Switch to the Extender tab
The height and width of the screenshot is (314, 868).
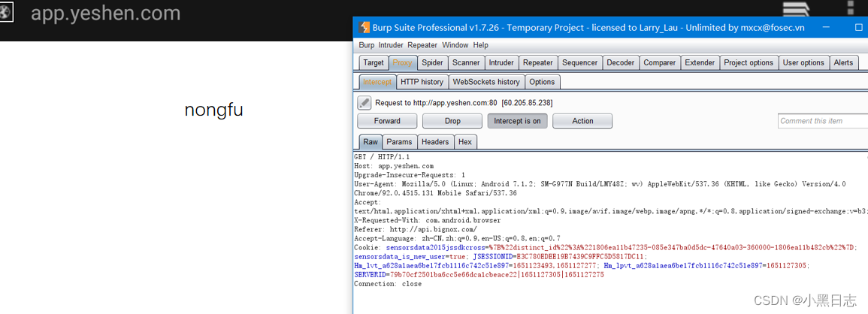point(700,62)
